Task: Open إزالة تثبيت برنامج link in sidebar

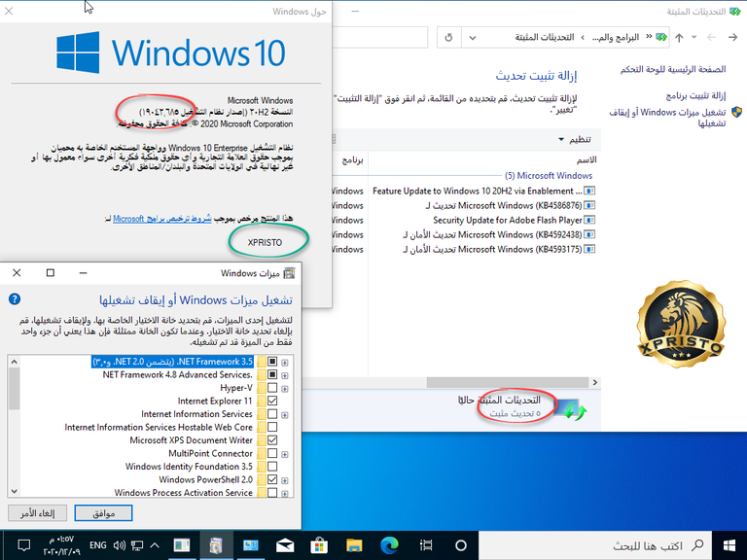Action: (x=695, y=95)
